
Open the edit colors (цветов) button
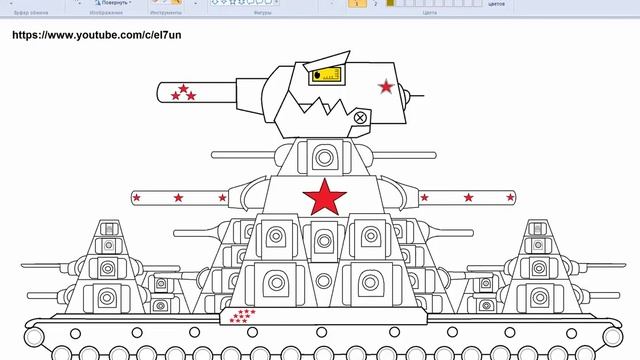coord(496,3)
